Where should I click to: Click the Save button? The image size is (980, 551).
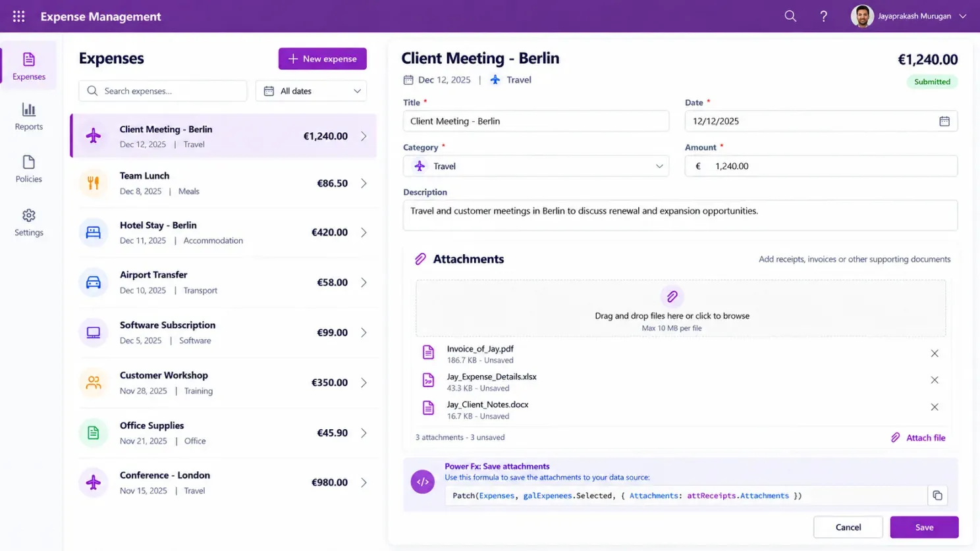pos(924,527)
